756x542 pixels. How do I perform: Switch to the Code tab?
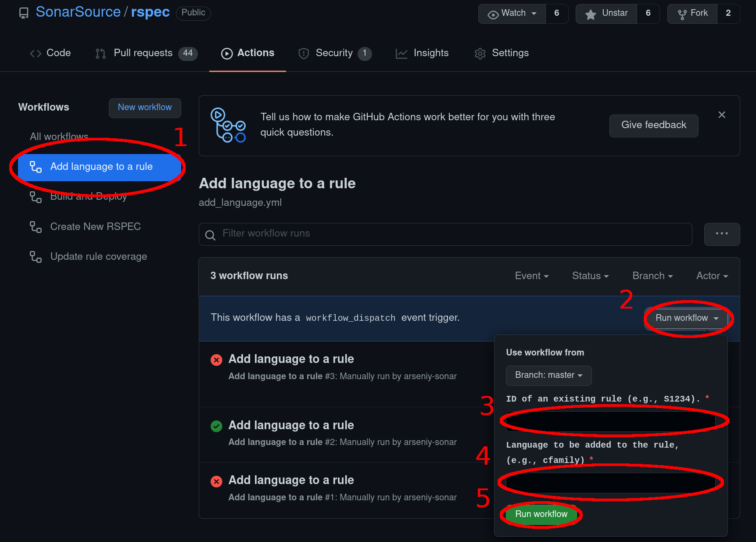(x=50, y=53)
